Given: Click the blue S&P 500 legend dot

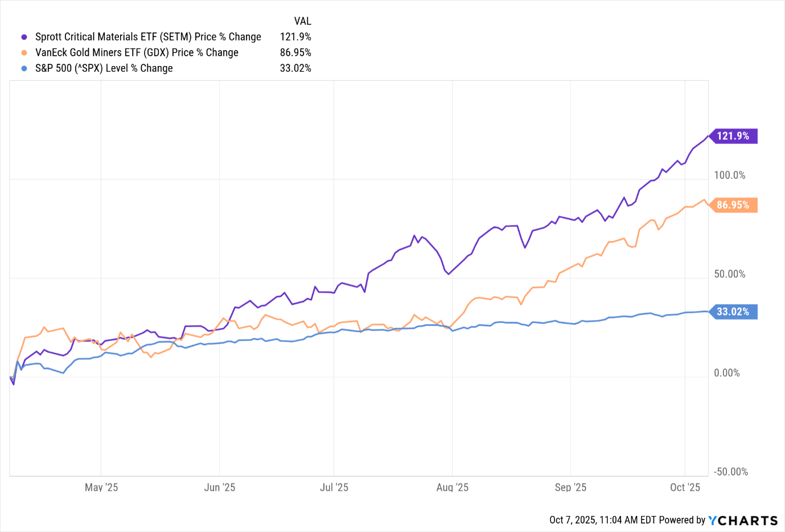Looking at the screenshot, I should [24, 68].
